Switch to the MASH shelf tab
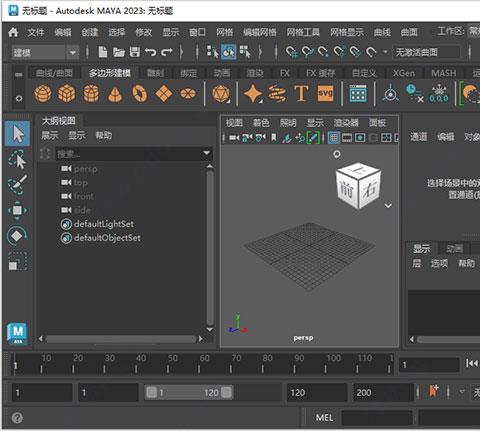480x431 pixels. [444, 73]
